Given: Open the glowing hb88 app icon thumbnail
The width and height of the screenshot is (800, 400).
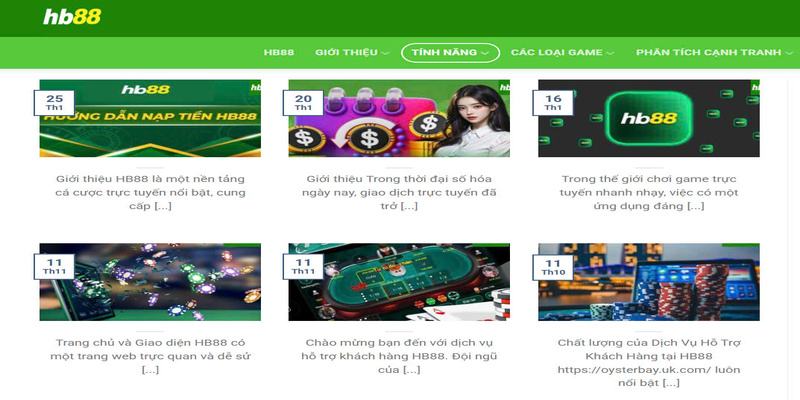Looking at the screenshot, I should click(x=648, y=118).
